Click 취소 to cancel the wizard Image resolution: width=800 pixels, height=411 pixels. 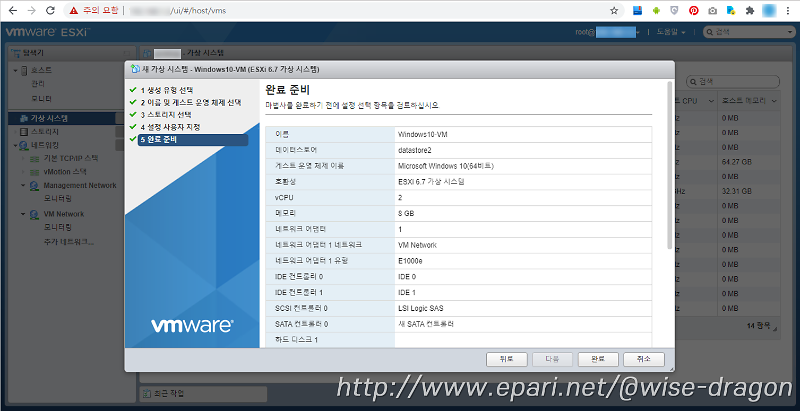tap(644, 359)
